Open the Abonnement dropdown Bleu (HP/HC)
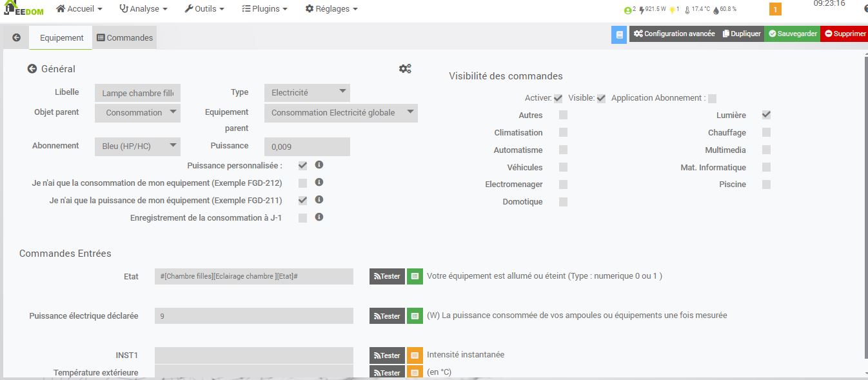 138,146
